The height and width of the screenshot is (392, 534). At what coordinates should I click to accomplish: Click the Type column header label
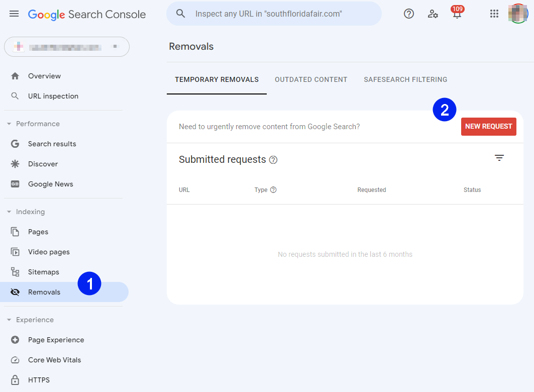point(261,189)
